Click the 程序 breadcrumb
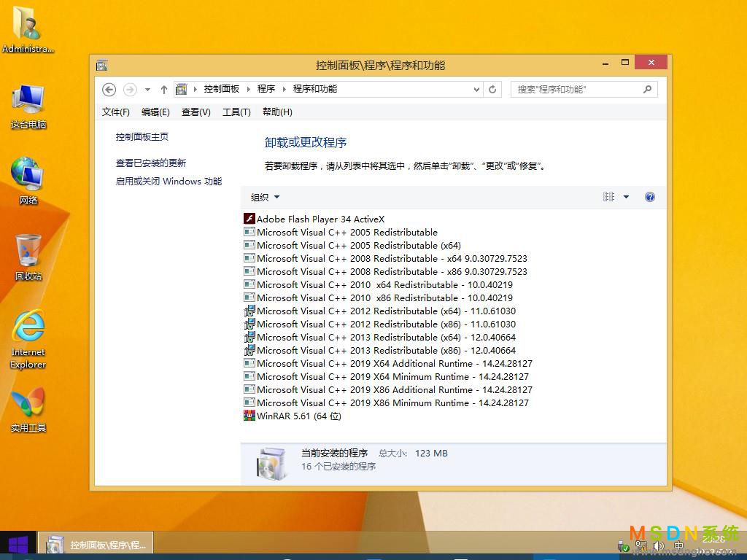This screenshot has width=747, height=560. pyautogui.click(x=266, y=89)
